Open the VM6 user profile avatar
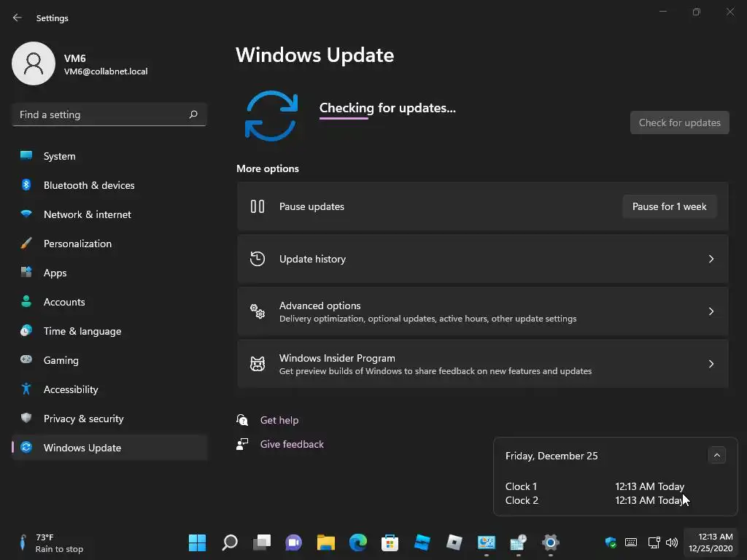The height and width of the screenshot is (560, 747). pos(34,63)
